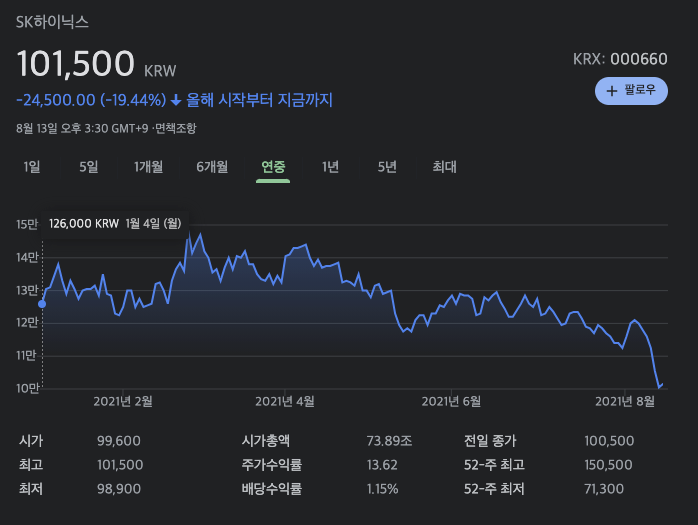Click the 2021년 4월 axis label
This screenshot has height=525, width=698.
coord(285,401)
